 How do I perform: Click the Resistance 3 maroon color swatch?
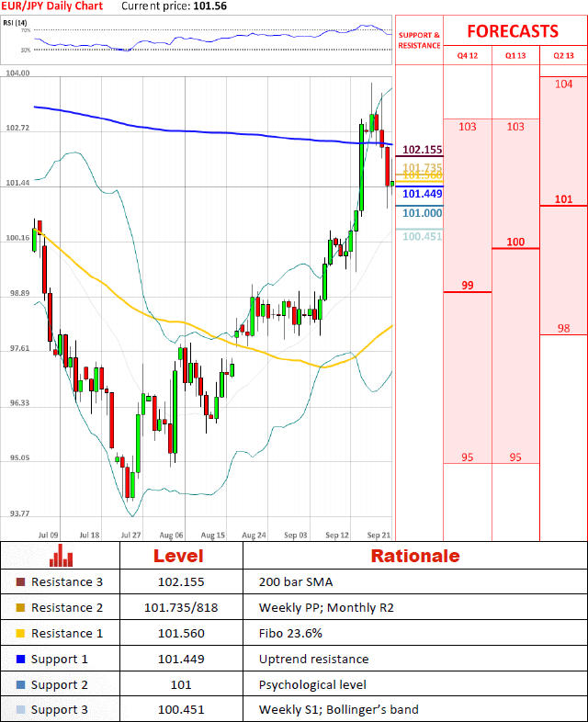click(x=20, y=582)
